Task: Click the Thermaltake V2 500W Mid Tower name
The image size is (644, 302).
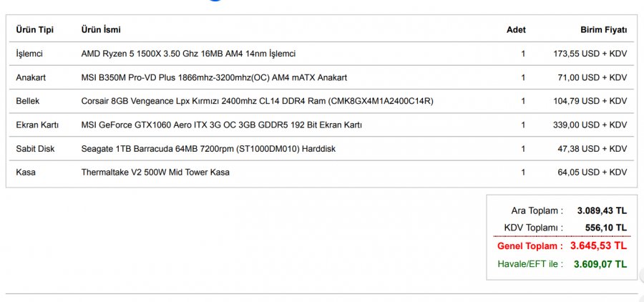Action: click(155, 172)
